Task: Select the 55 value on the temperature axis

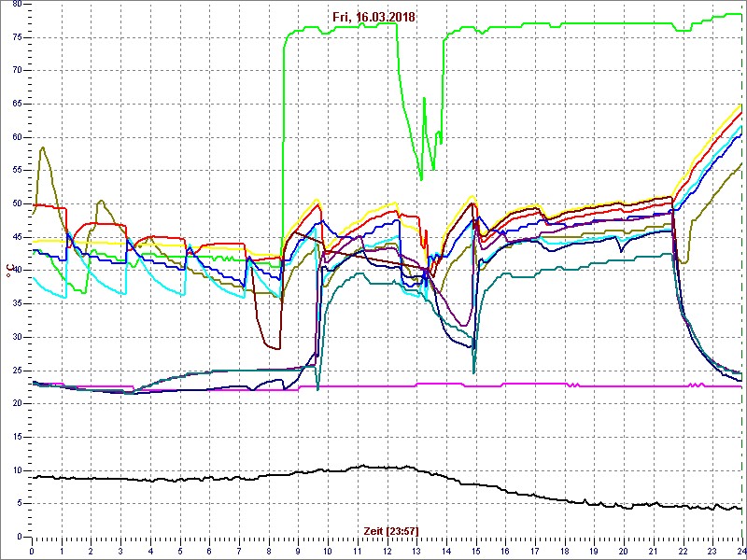Action: coord(17,171)
